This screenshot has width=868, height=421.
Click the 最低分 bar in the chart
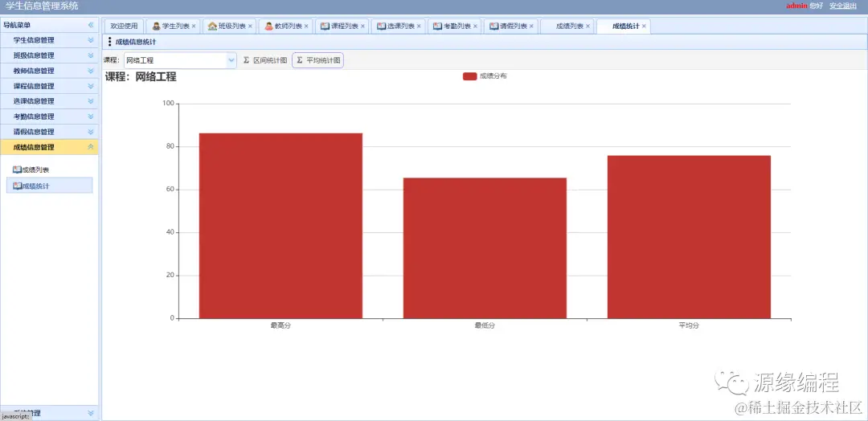pyautogui.click(x=485, y=247)
